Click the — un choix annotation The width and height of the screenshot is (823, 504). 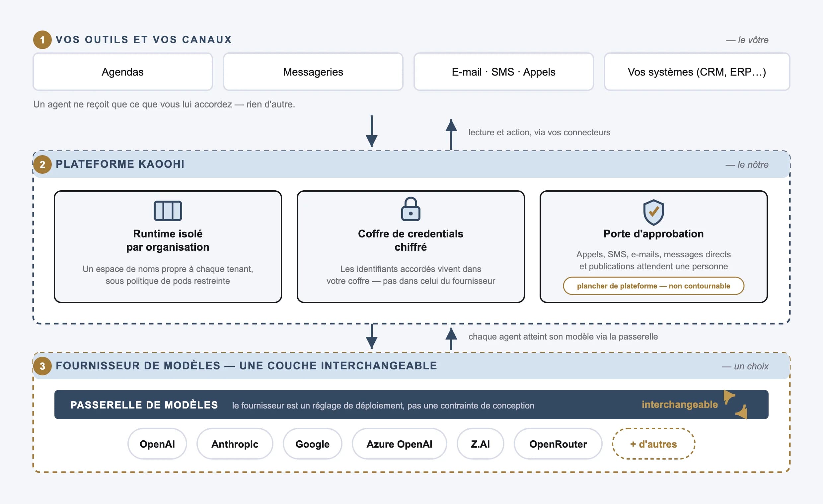(745, 366)
